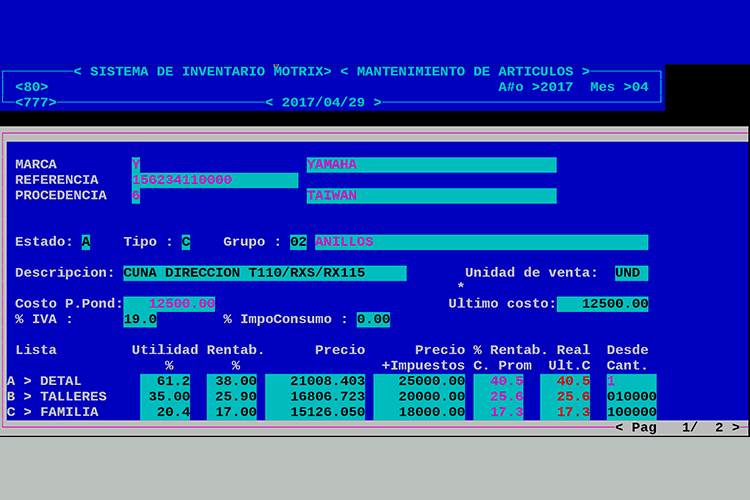Click the Estado field showing A
Viewport: 750px width, 500px height.
pyautogui.click(x=86, y=242)
